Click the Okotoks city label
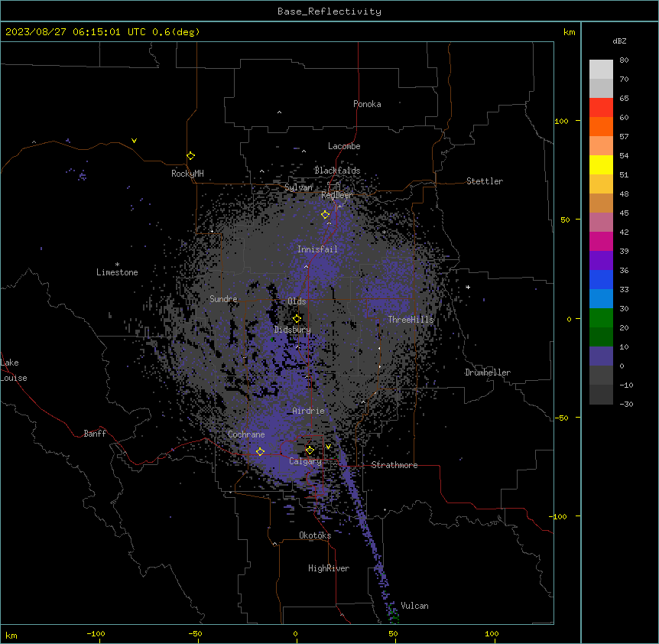This screenshot has width=659, height=644. tap(315, 535)
